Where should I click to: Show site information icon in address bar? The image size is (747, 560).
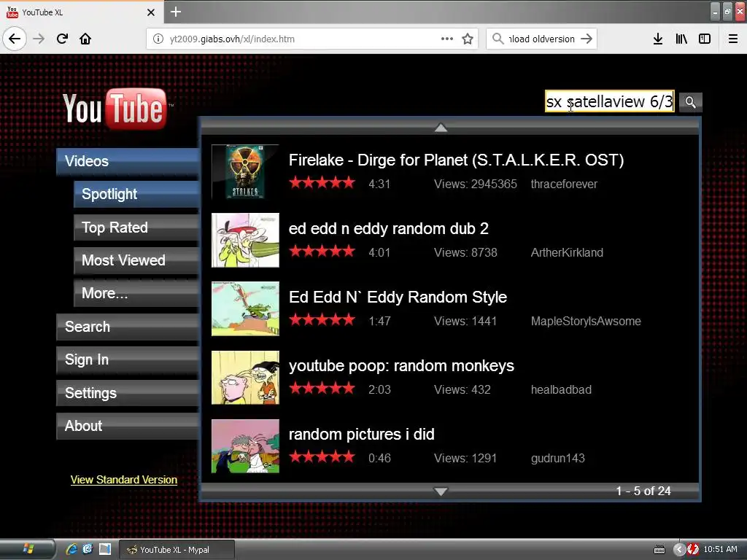tap(158, 39)
